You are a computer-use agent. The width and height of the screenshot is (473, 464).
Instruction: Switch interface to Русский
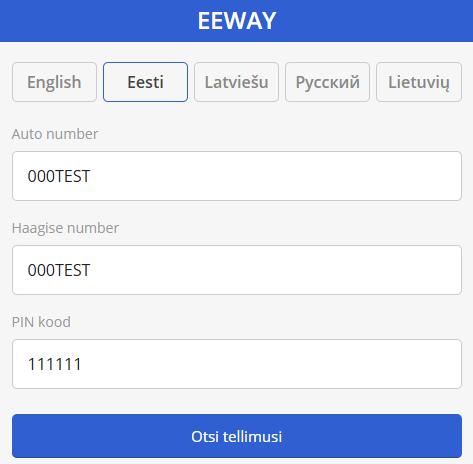click(x=327, y=82)
